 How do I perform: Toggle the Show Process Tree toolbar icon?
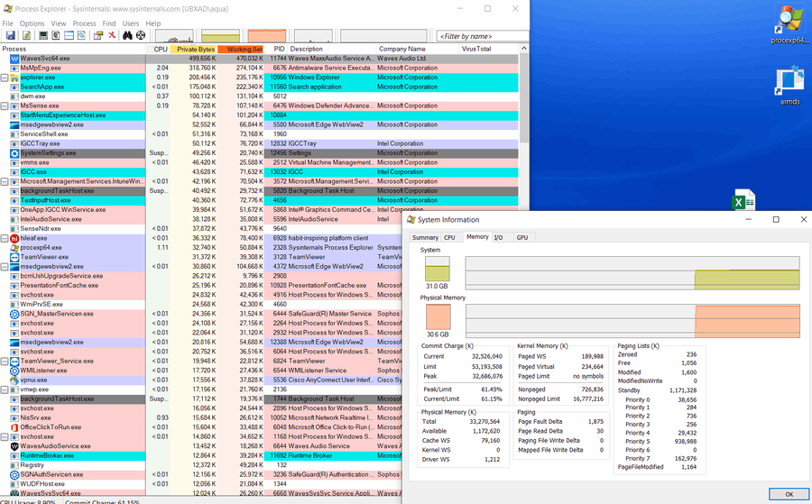55,35
